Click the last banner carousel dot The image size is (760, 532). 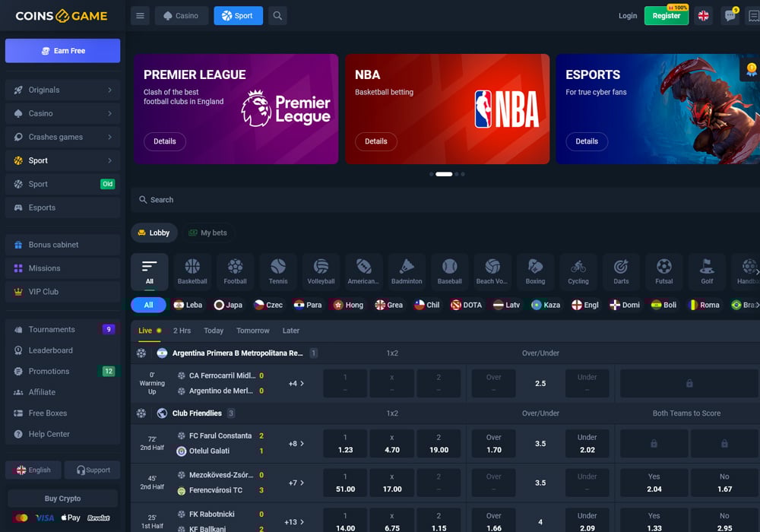(463, 174)
